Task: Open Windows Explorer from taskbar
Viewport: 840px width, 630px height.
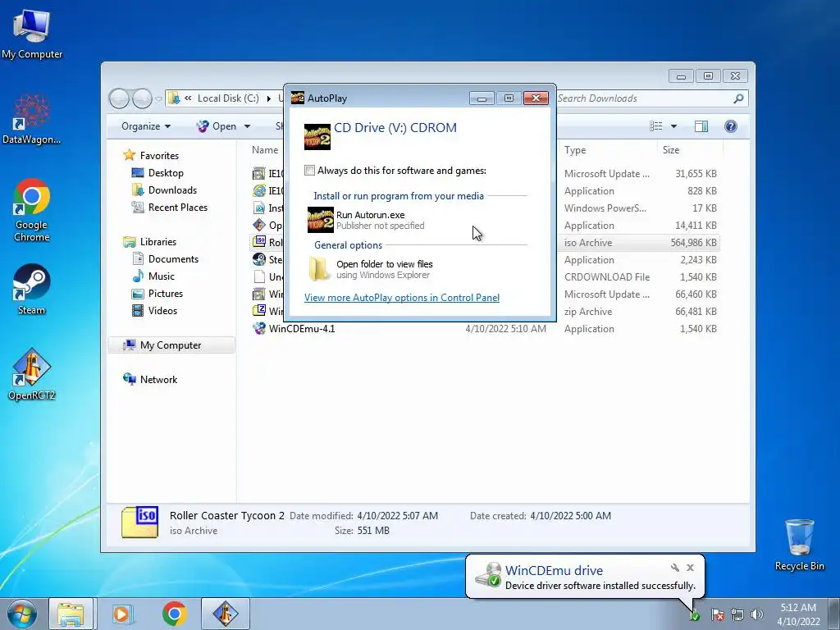Action: point(71,614)
